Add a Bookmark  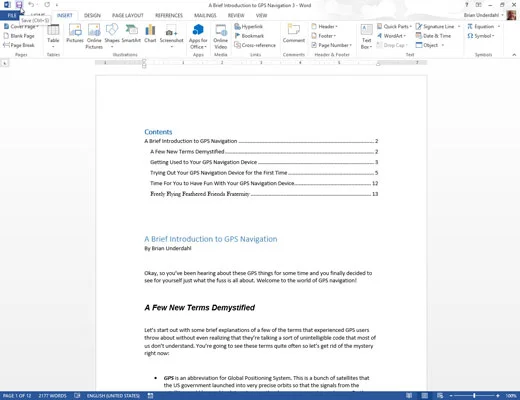click(249, 36)
